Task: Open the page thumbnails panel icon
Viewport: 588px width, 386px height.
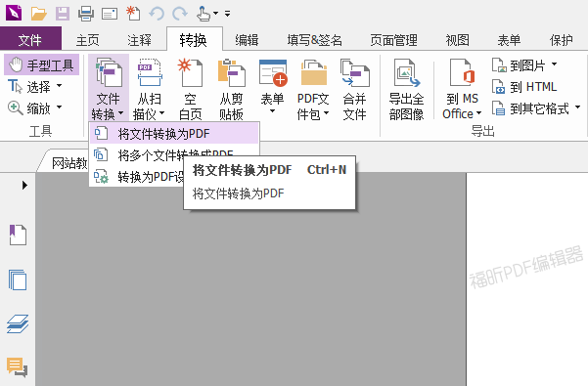Action: 18,279
